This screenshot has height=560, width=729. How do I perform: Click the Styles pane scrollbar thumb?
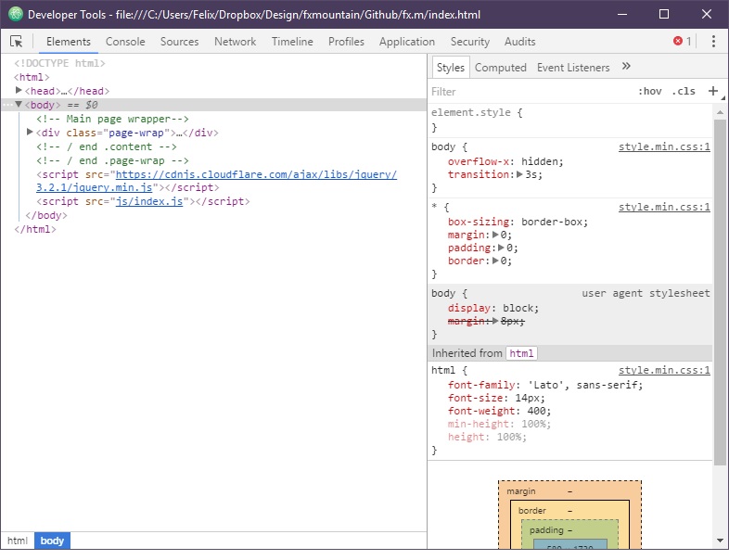720,292
